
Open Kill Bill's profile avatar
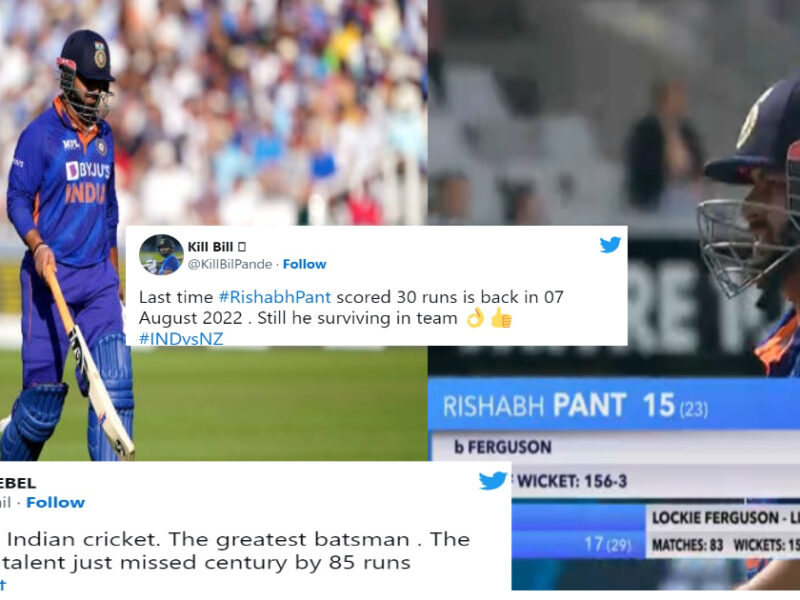[161, 255]
